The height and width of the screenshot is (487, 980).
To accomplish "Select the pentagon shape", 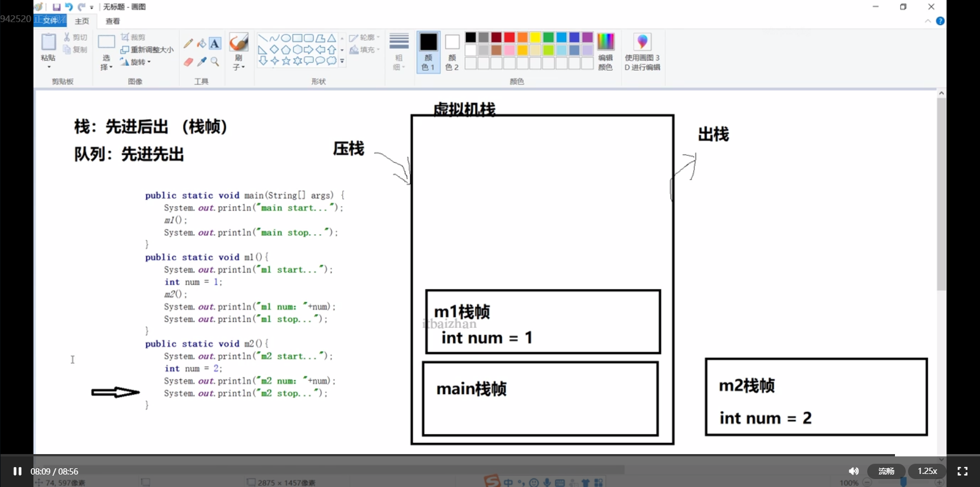I will (x=286, y=49).
